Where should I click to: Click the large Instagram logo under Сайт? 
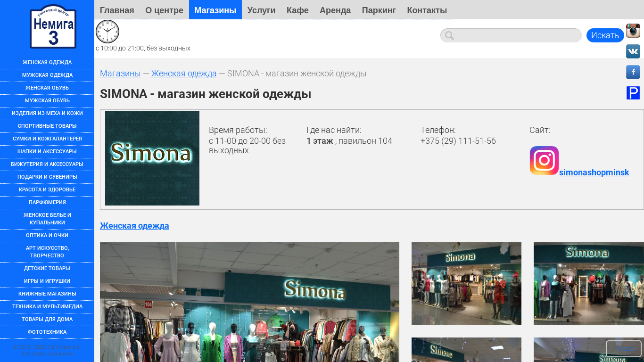(544, 161)
